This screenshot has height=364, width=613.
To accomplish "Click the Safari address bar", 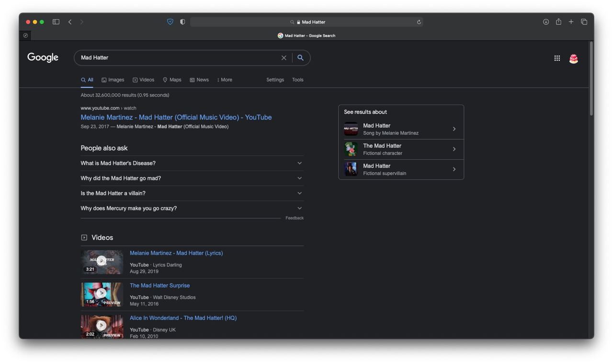I will [306, 22].
